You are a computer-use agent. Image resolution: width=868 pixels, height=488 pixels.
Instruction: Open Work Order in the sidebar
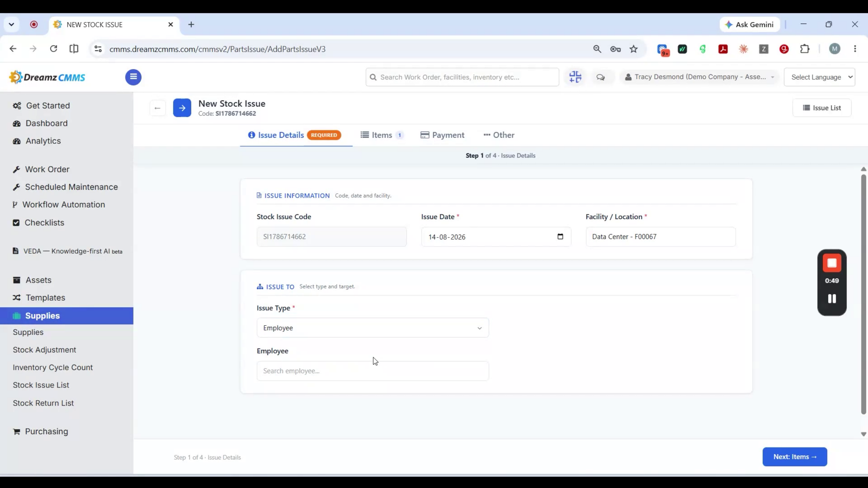tap(41, 169)
